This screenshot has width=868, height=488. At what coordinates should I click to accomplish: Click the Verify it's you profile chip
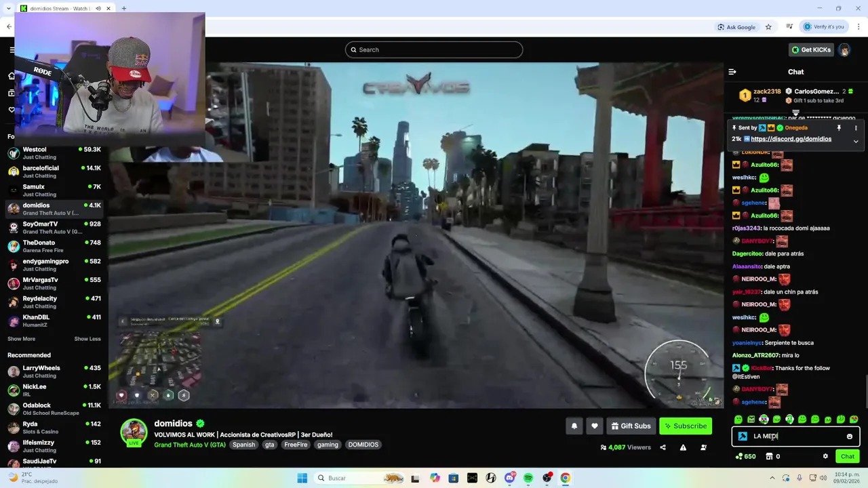pos(824,27)
